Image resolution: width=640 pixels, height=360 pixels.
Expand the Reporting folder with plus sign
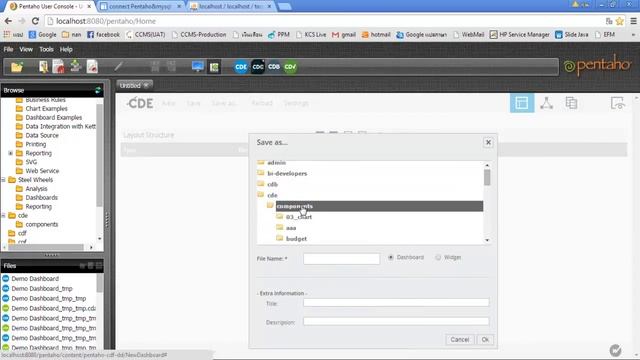point(10,153)
